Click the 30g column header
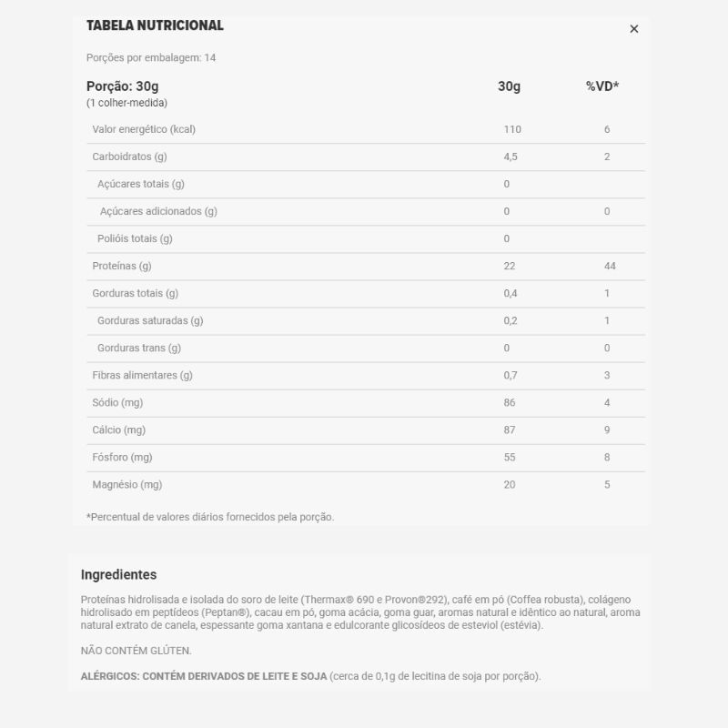Screen dimensions: 728x728 coord(509,86)
